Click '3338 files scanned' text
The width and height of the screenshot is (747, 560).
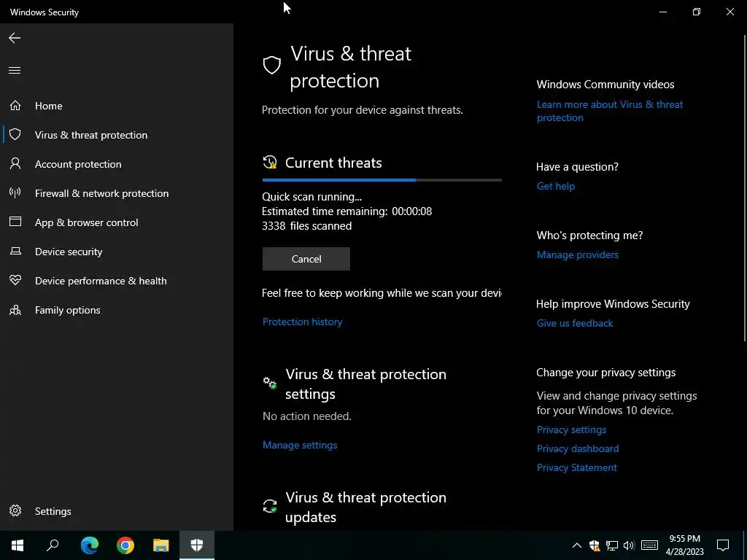(x=307, y=226)
